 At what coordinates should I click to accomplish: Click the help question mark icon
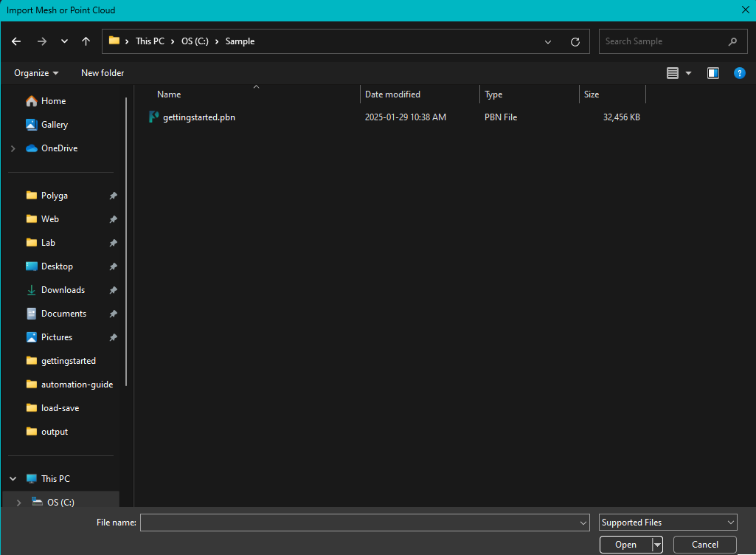[x=739, y=73]
